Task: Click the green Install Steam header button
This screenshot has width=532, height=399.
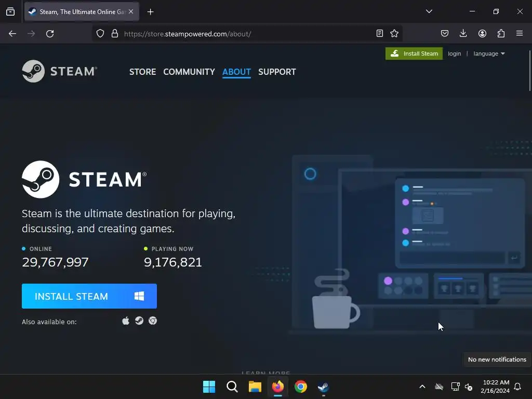Action: (x=414, y=54)
